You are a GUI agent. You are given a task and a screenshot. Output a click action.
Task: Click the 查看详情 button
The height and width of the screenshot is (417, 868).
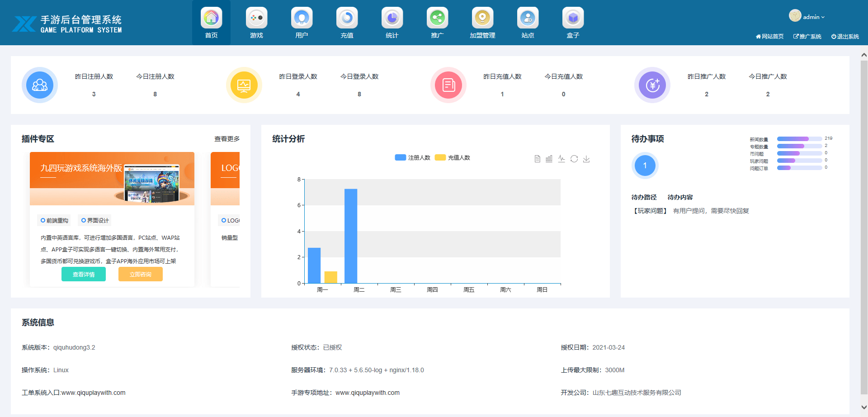click(84, 275)
